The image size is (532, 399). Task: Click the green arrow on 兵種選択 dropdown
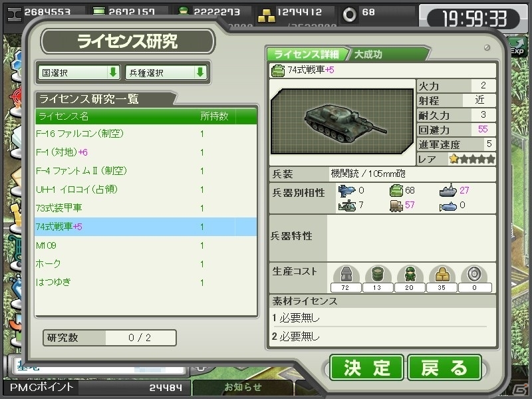pyautogui.click(x=200, y=72)
